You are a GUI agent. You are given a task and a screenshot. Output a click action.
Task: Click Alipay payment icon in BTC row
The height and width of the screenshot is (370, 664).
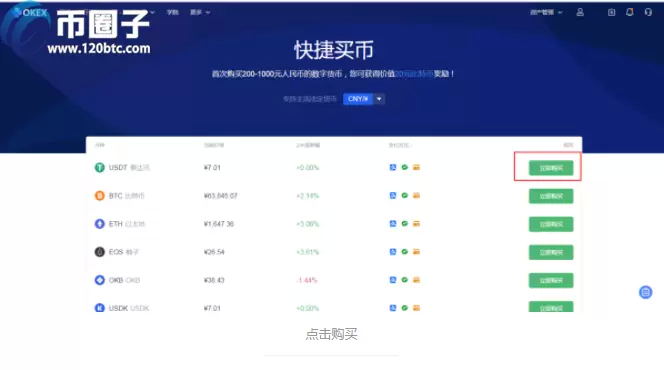click(393, 195)
